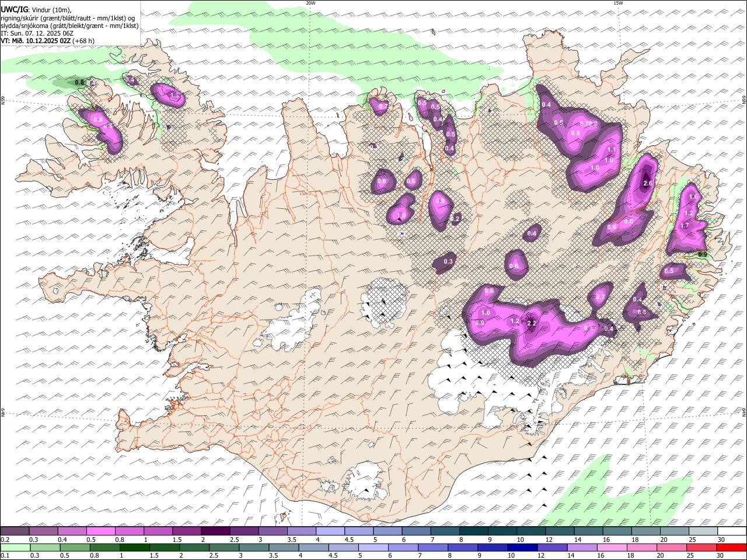Viewport: 747px width, 560px height.
Task: Click the 1.1 snowfall value in the northeast
Action: 612,150
